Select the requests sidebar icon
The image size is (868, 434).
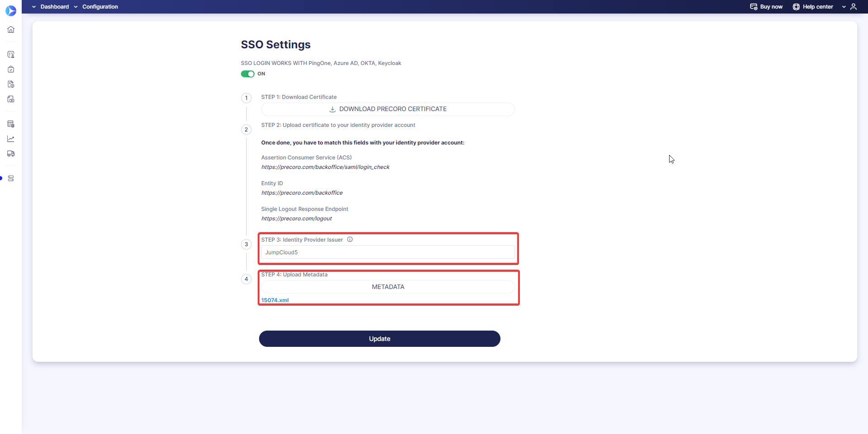(x=10, y=54)
